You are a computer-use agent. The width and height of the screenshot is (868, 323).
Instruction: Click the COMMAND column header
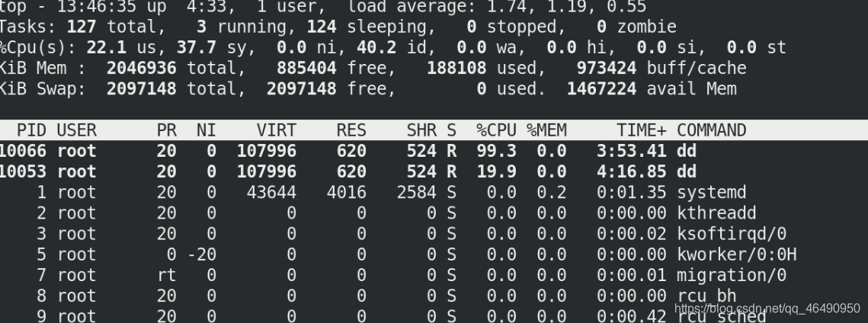tap(711, 130)
